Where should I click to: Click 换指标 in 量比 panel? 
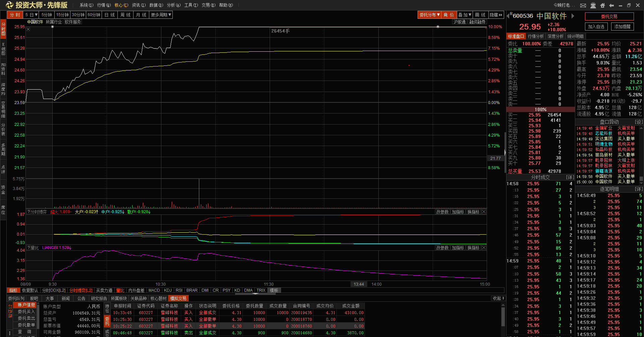473,248
